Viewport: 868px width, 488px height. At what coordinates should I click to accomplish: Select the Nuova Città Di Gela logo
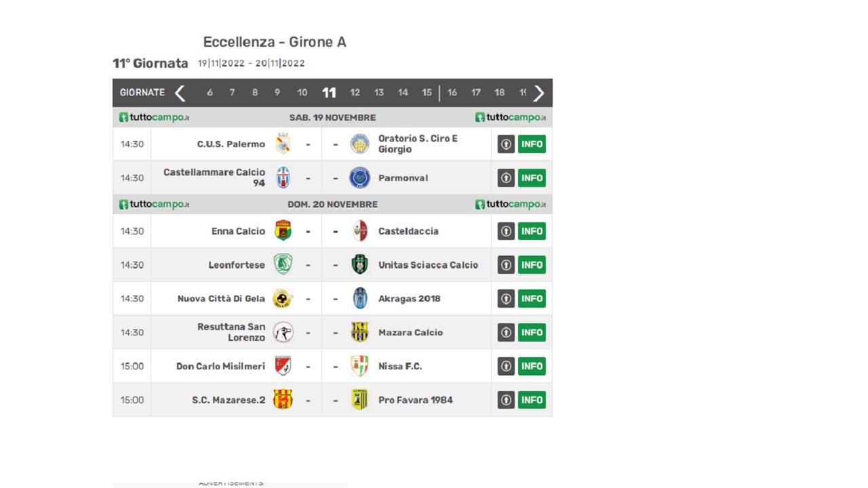(283, 298)
